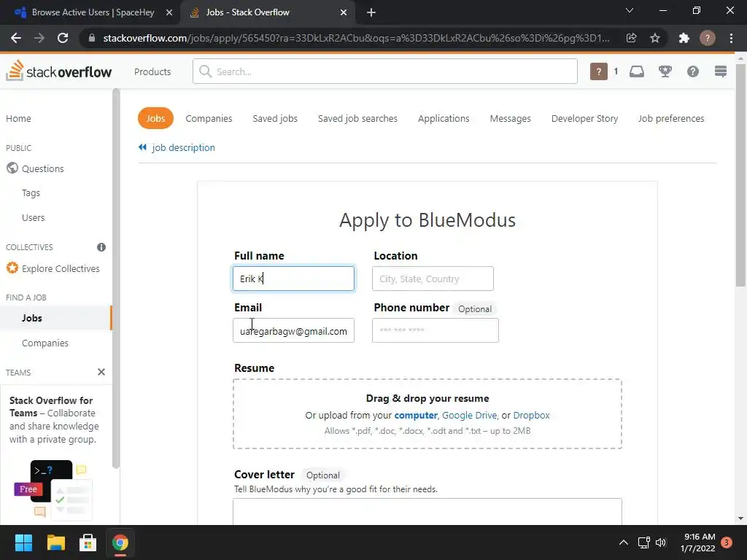Open Companies in the sidebar
The width and height of the screenshot is (747, 560).
point(45,343)
